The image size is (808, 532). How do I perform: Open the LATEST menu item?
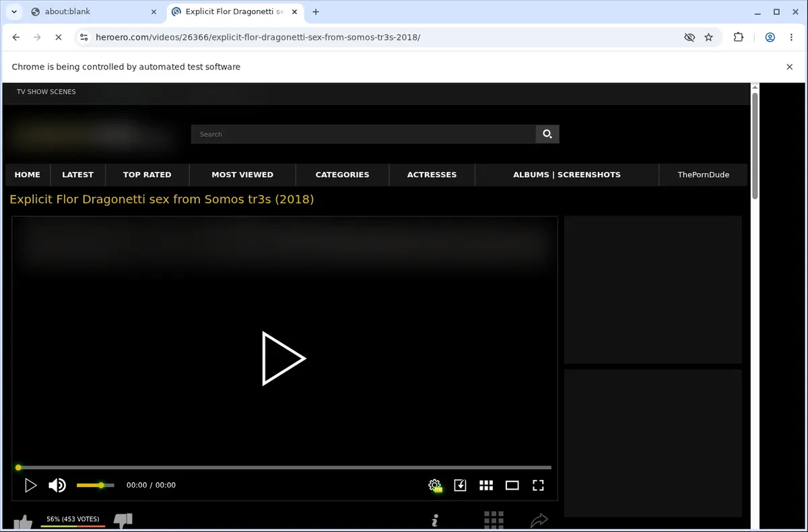click(77, 174)
